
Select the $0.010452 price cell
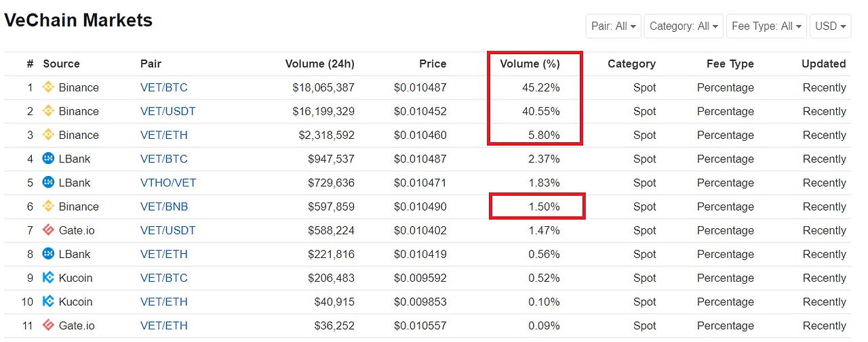coord(420,111)
